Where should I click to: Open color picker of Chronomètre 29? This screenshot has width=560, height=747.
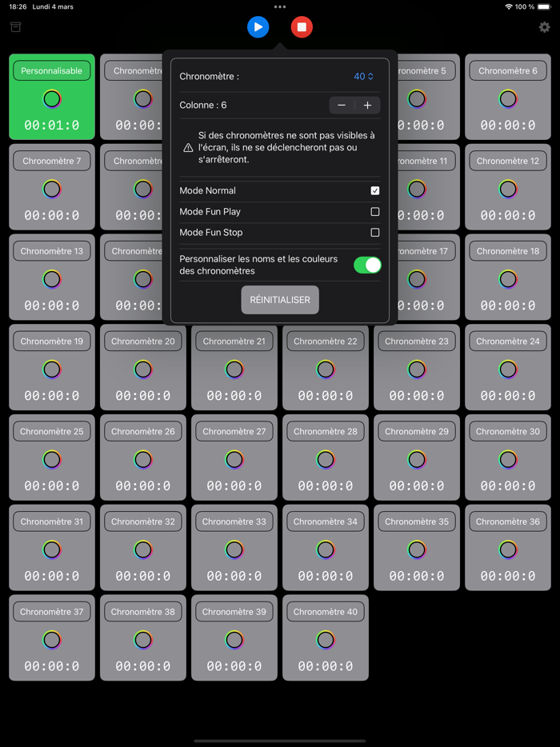417,459
